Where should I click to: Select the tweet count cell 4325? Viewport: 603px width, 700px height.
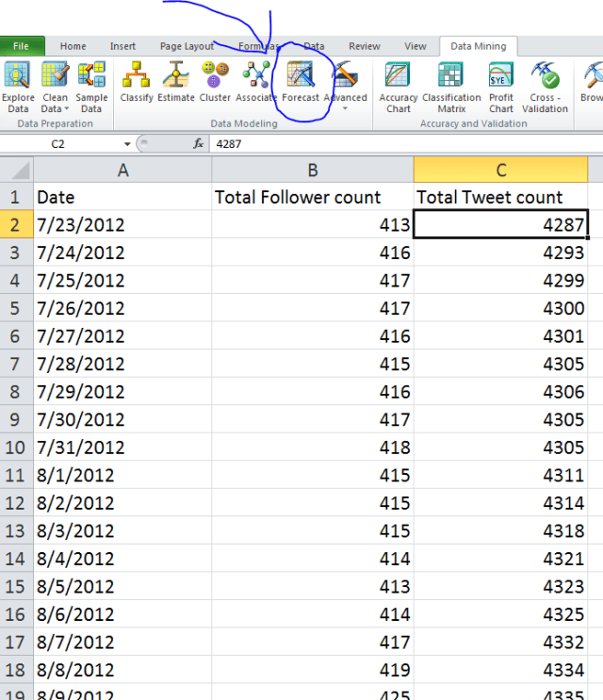coord(501,614)
